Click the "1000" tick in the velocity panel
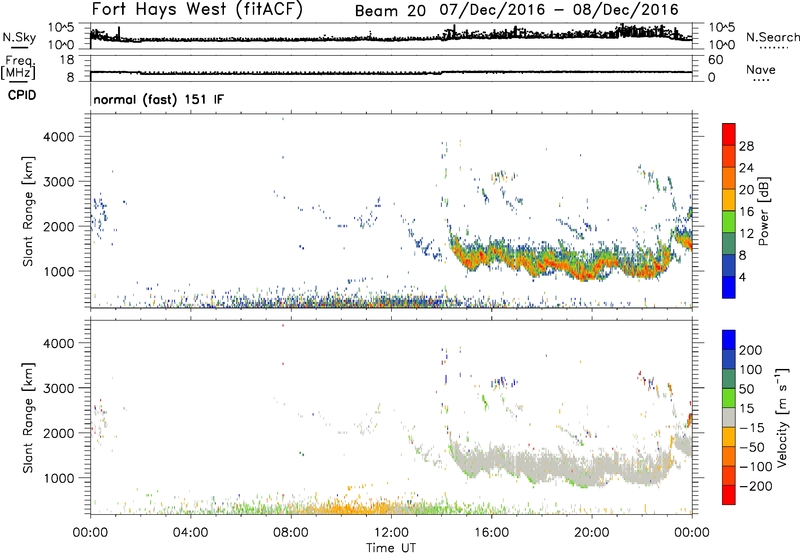The image size is (800, 554). [59, 478]
